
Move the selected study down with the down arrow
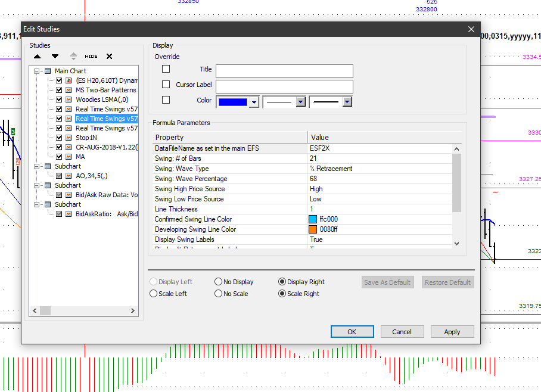coord(55,56)
